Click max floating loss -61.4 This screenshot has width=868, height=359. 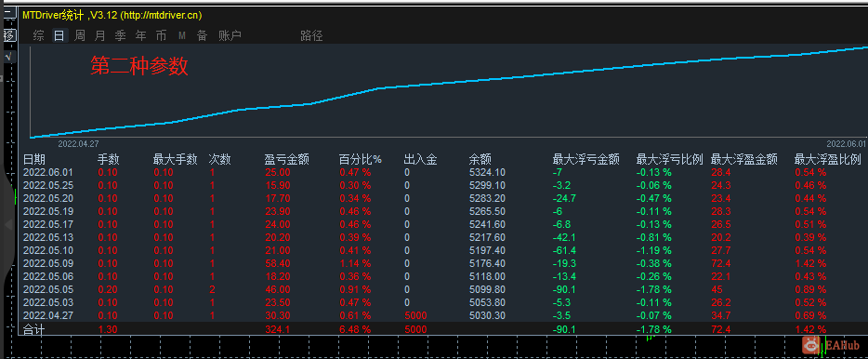click(565, 250)
